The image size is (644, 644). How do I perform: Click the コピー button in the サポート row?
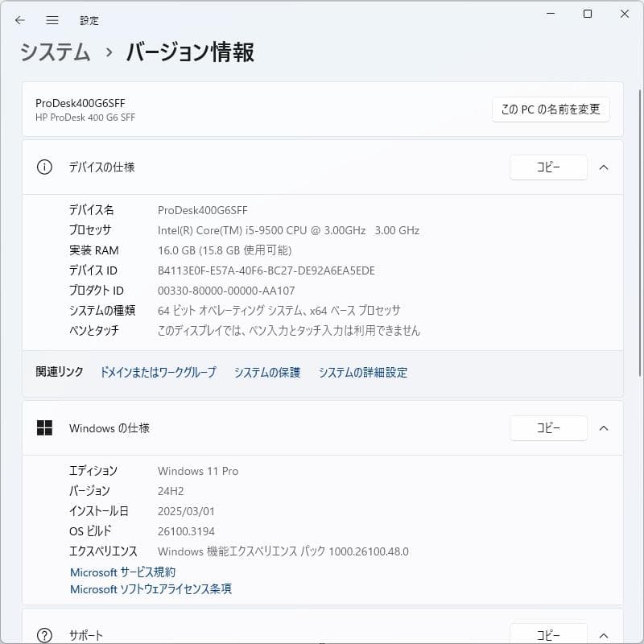548,633
